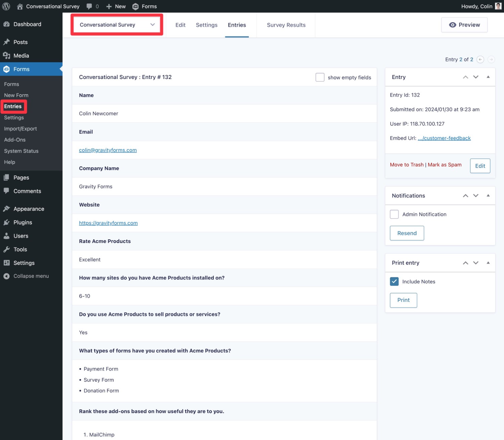
Task: Move Notifications panel up
Action: click(465, 196)
